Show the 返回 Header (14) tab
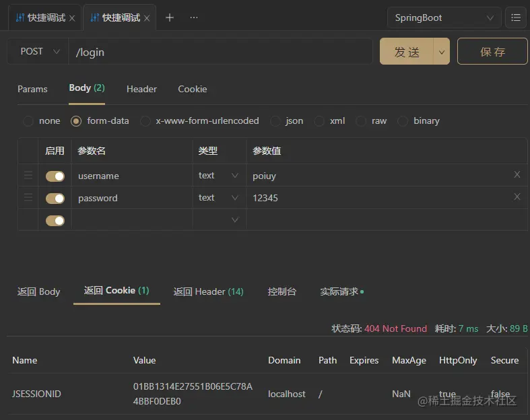Viewport: 530px width, 420px height. click(x=208, y=291)
